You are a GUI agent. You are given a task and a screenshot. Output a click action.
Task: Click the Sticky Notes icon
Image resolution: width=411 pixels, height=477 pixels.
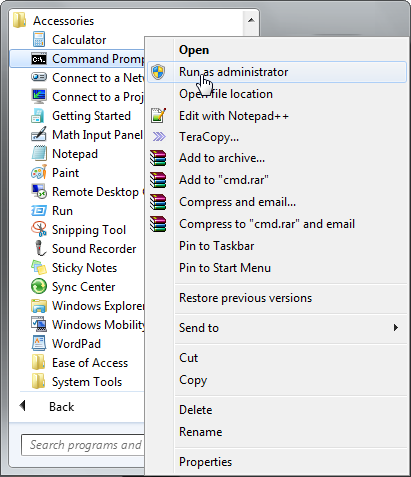[x=39, y=267]
